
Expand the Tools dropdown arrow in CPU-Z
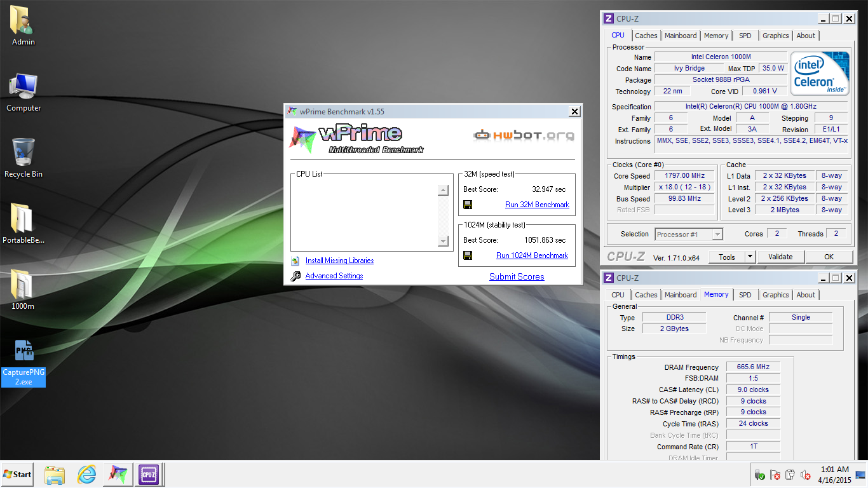[x=750, y=257]
